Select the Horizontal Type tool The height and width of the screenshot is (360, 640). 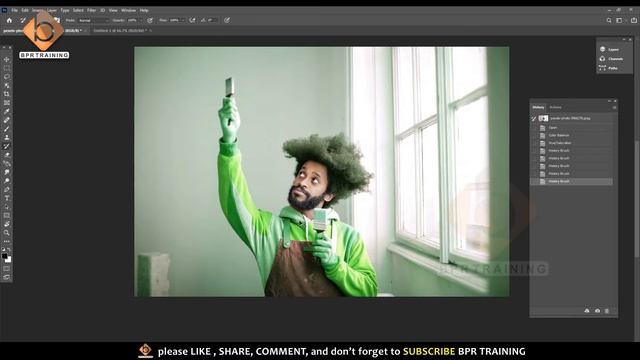[x=7, y=198]
